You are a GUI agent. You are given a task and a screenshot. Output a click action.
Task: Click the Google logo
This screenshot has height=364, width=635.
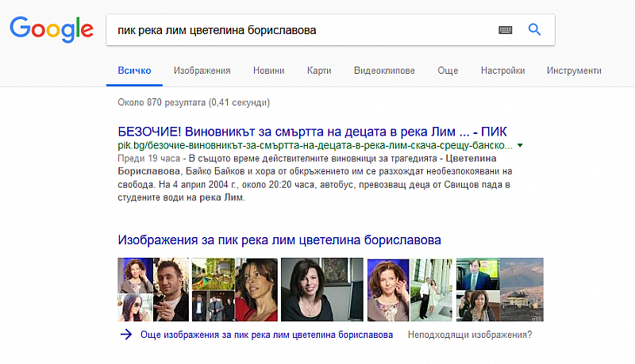(52, 30)
